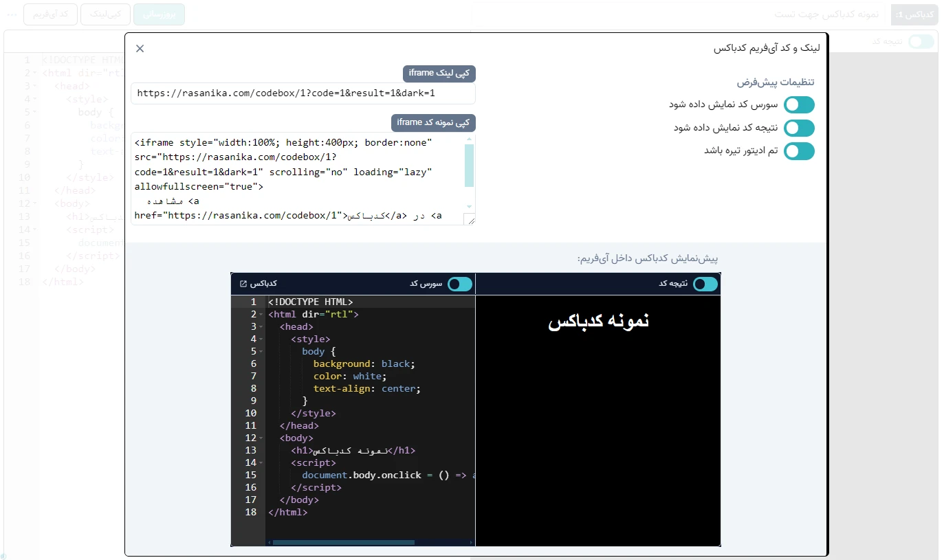Click line number 10 in preview editor gutter
Viewport: 944px width, 560px height.
click(x=250, y=414)
